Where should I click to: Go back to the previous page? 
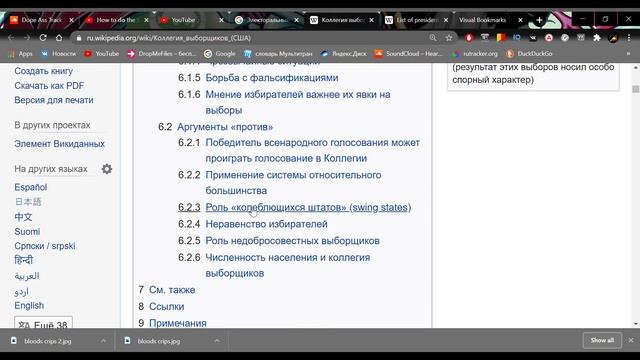coord(11,38)
